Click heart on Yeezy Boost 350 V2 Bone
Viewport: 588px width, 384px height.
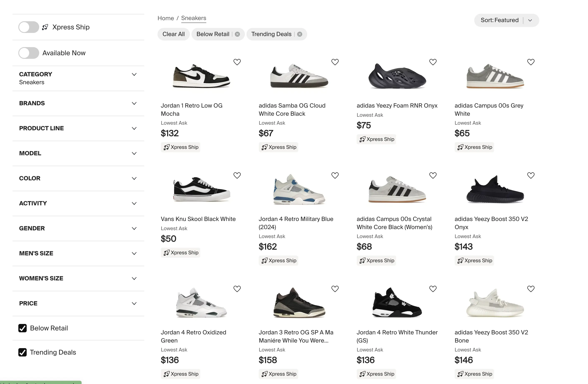click(531, 289)
